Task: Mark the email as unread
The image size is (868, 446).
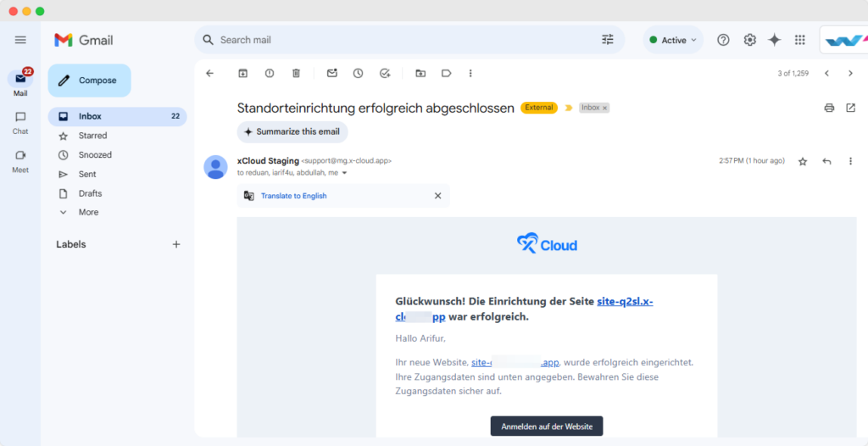Action: pyautogui.click(x=332, y=74)
